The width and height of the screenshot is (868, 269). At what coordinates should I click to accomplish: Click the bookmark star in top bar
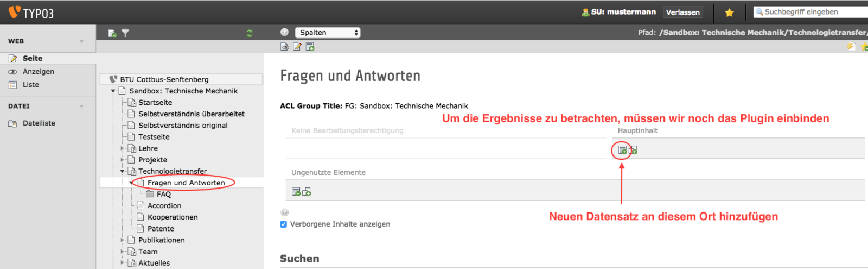(729, 12)
